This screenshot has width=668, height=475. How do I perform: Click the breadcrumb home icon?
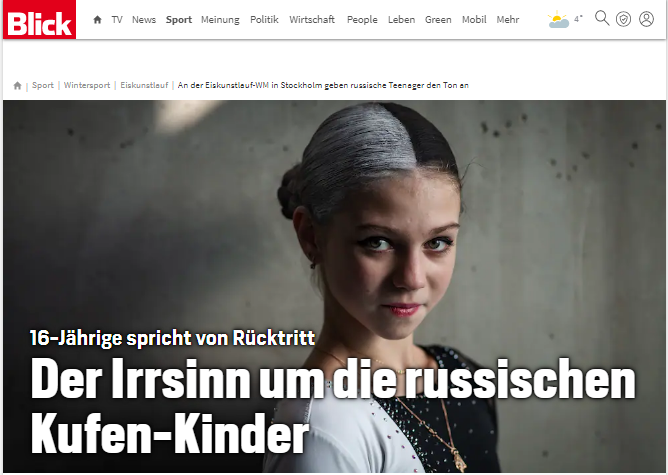click(17, 86)
